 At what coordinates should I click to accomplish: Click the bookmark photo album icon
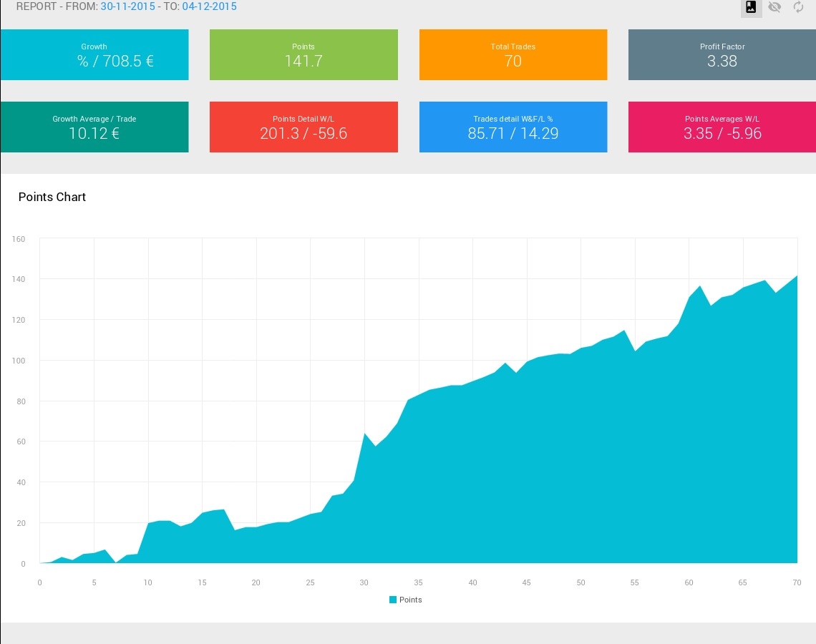(751, 7)
